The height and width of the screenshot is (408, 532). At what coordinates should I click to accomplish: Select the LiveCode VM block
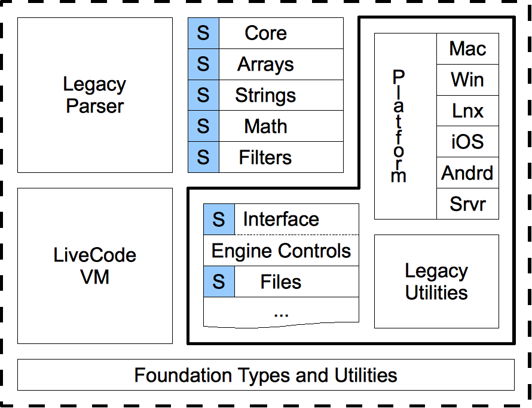click(95, 266)
